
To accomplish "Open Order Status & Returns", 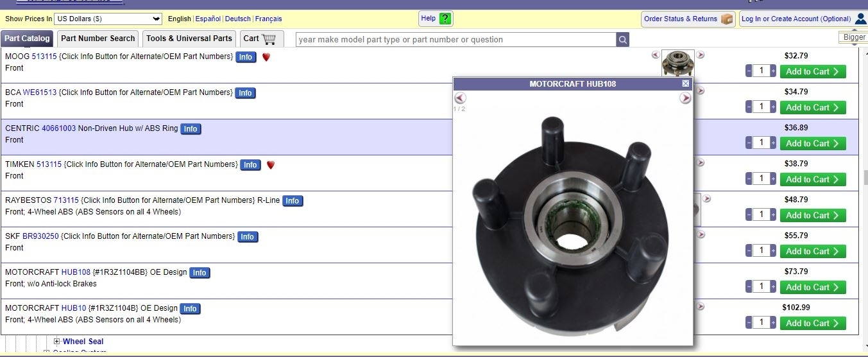I will (688, 19).
